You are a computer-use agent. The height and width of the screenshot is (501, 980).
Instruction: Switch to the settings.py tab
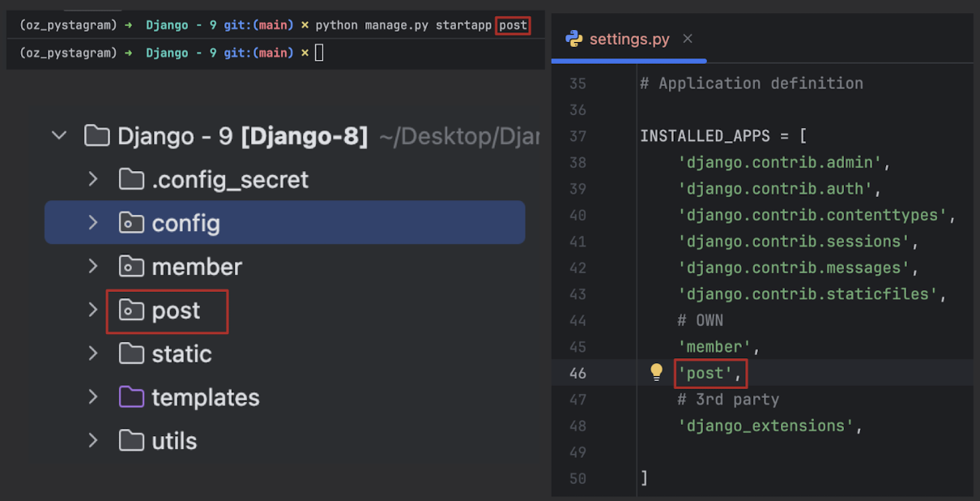pyautogui.click(x=629, y=39)
